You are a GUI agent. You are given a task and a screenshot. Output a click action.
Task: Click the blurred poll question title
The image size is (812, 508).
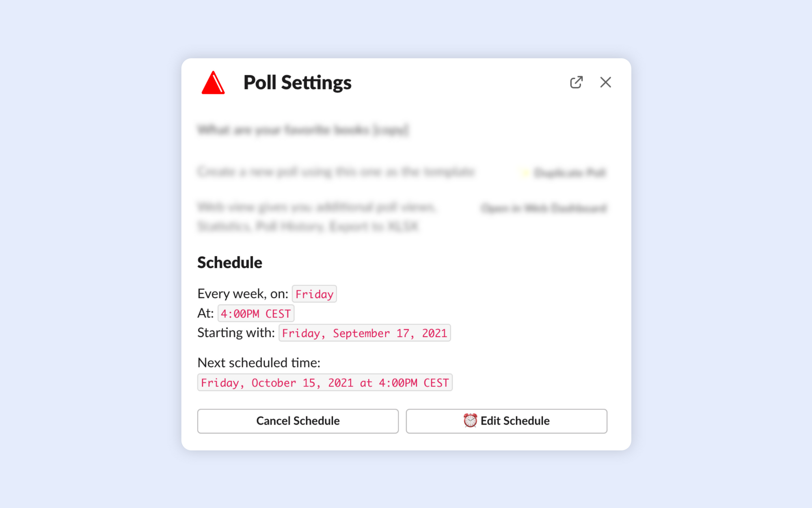pos(303,130)
